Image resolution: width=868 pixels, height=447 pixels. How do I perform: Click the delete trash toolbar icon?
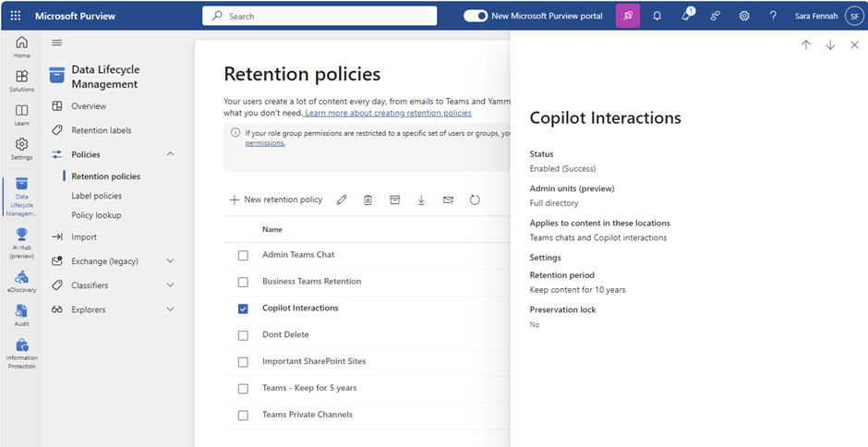pyautogui.click(x=368, y=200)
